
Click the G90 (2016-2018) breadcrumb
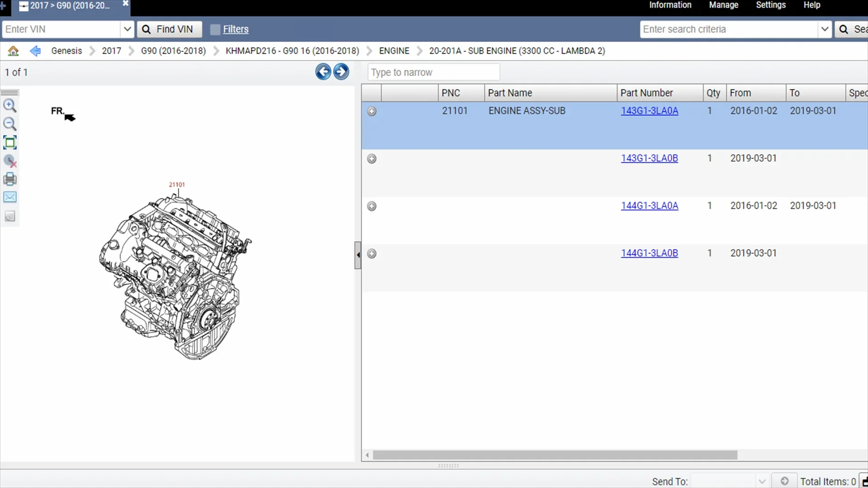coord(173,51)
